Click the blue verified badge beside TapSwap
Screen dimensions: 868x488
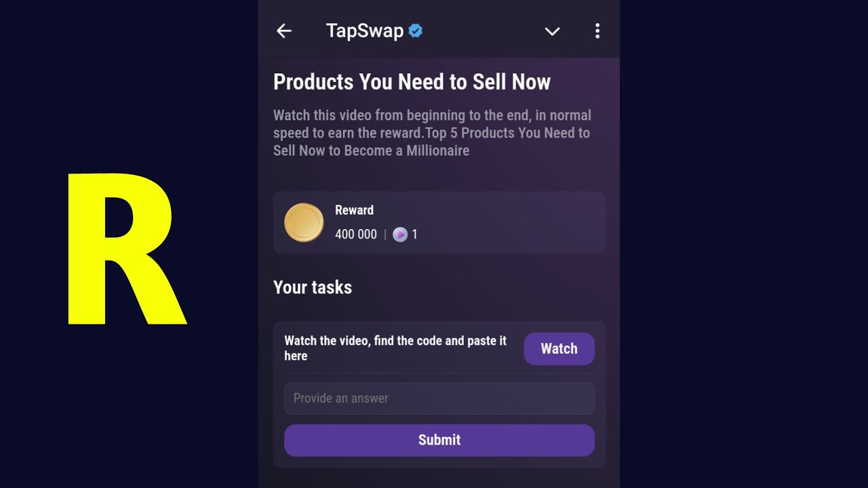coord(416,30)
